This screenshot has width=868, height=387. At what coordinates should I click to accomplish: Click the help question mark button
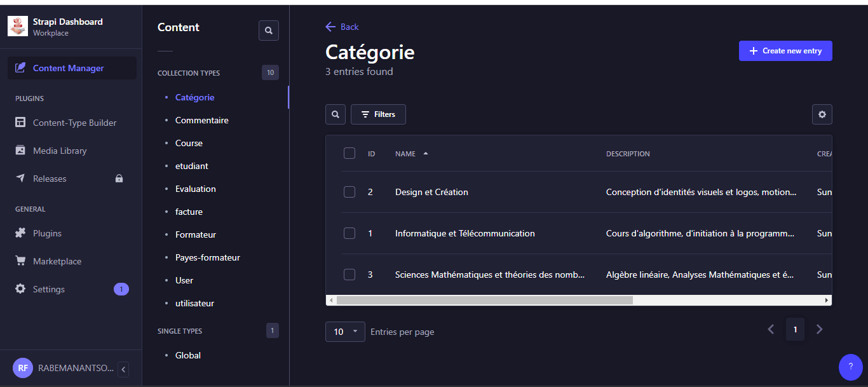[851, 367]
